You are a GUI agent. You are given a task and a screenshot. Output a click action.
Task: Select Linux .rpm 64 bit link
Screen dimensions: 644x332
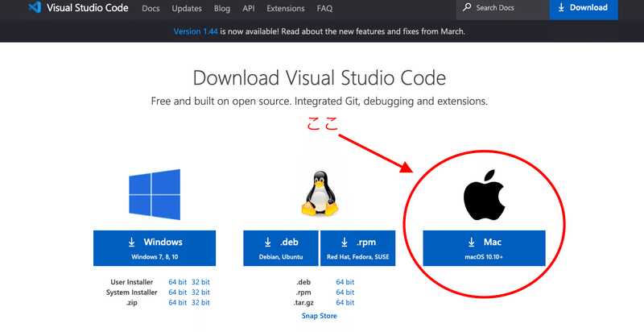345,293
